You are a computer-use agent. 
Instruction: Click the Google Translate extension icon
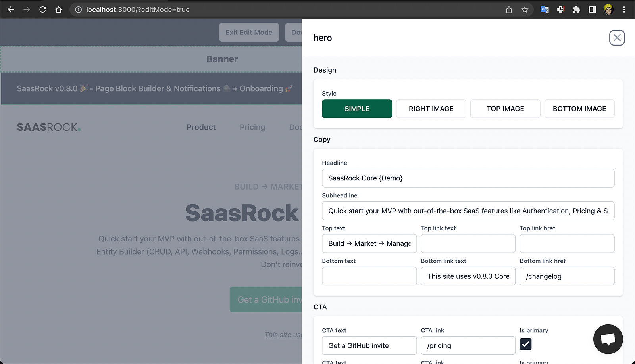pyautogui.click(x=545, y=10)
